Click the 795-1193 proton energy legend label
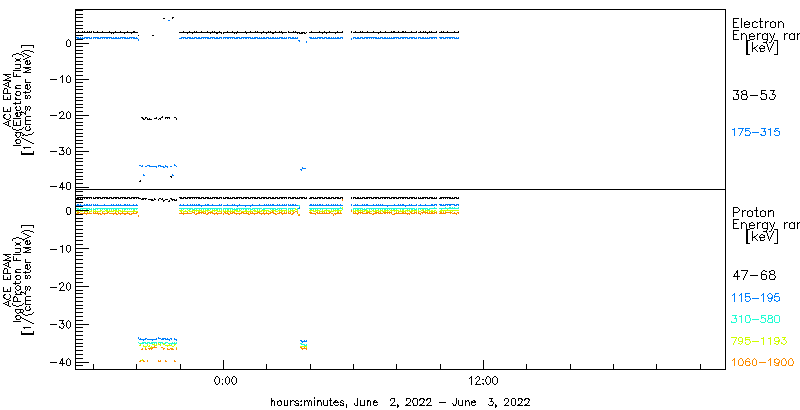800x410 pixels. coord(759,341)
